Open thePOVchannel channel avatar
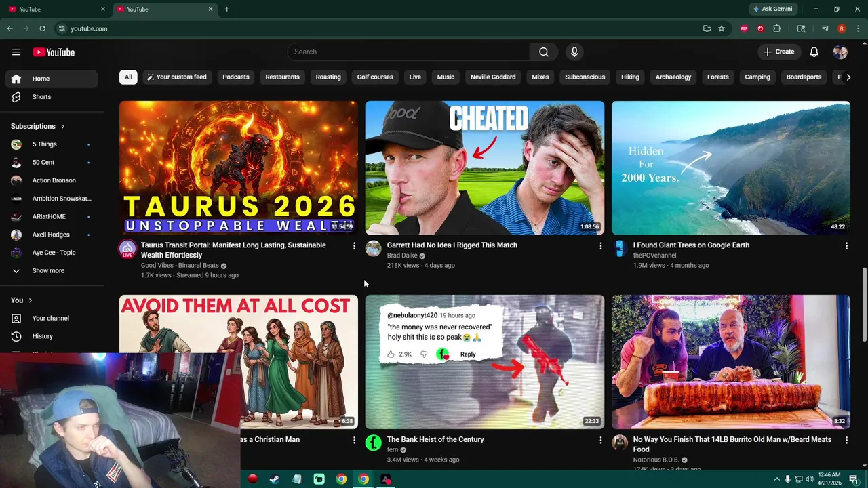868x488 pixels. pos(620,248)
